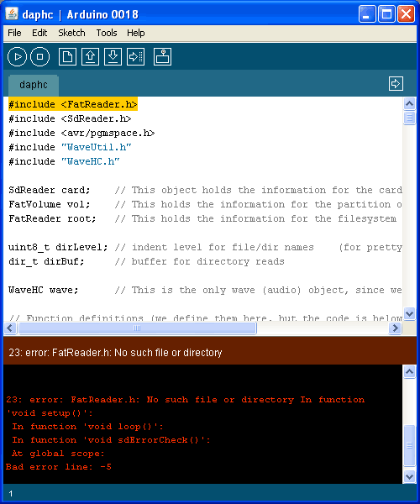
Task: Click editor vertical scrollbar down arrow
Action: pyautogui.click(x=409, y=313)
